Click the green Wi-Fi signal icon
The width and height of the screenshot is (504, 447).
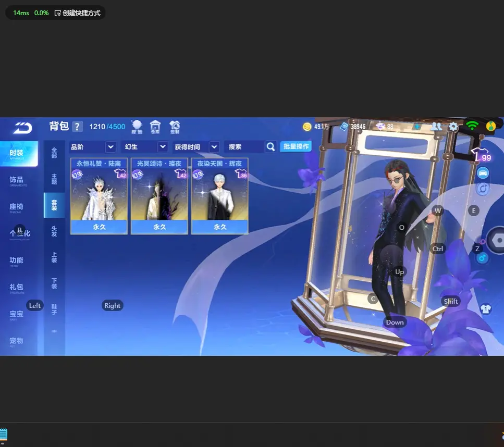click(x=472, y=126)
